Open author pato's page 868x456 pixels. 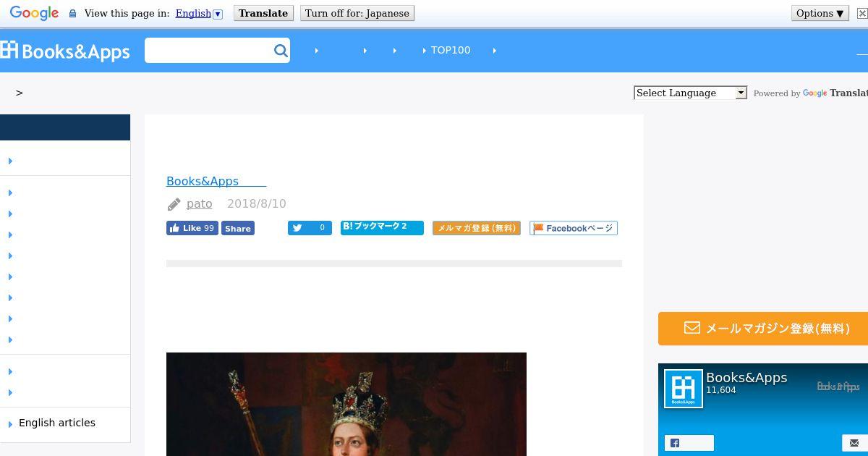tap(200, 203)
